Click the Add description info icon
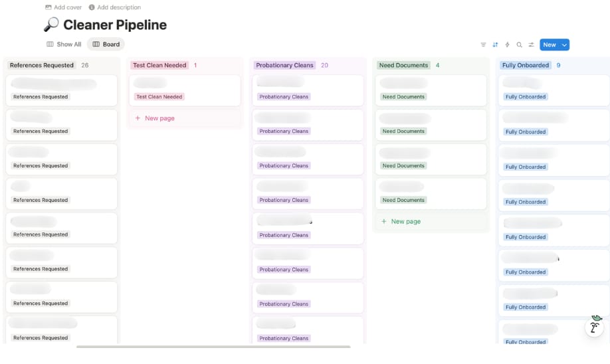This screenshot has width=610, height=364. point(92,7)
